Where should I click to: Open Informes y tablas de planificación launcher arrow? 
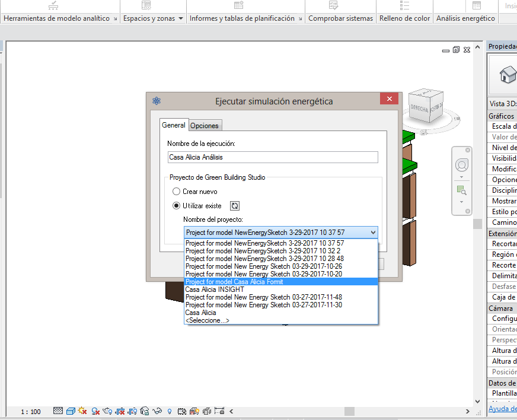[x=300, y=19]
